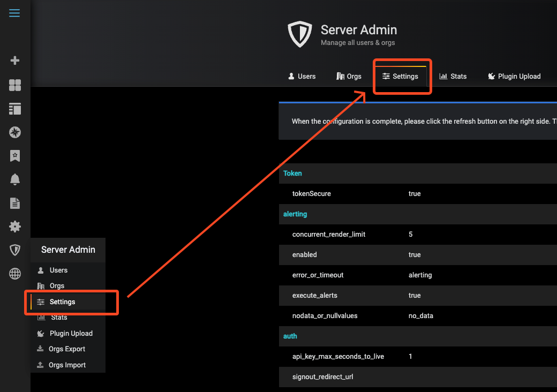
Task: Open the Stats tab
Action: [453, 77]
